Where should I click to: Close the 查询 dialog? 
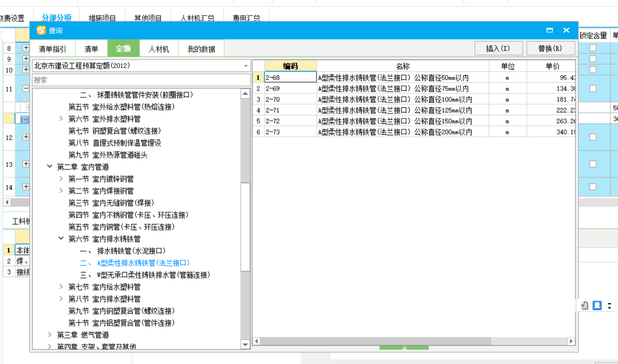click(x=566, y=30)
